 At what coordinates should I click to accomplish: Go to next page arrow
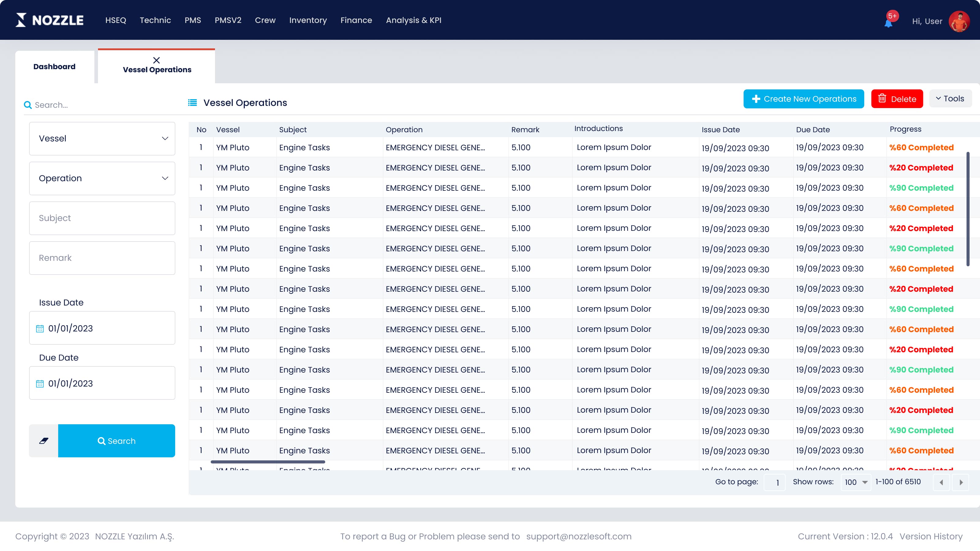click(x=961, y=482)
